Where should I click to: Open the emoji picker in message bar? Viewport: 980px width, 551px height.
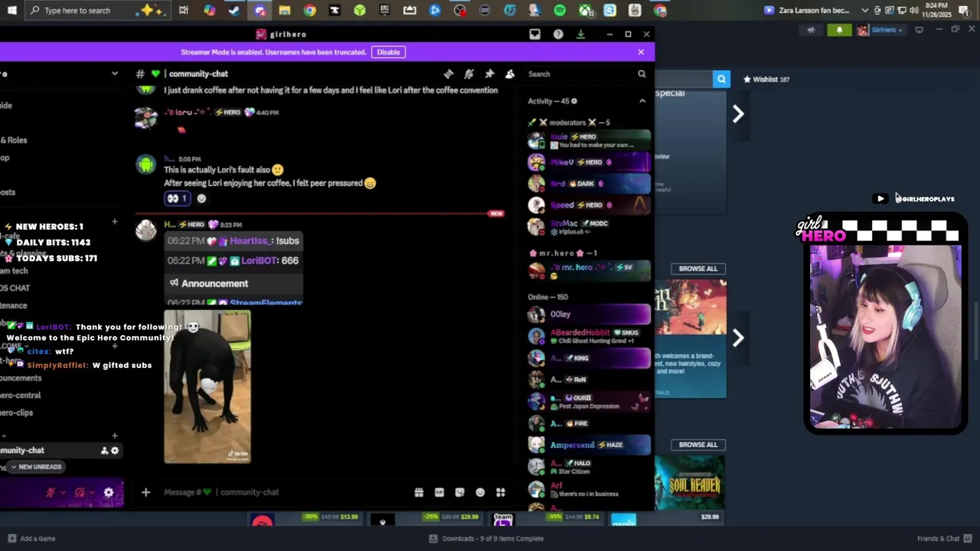pyautogui.click(x=480, y=492)
